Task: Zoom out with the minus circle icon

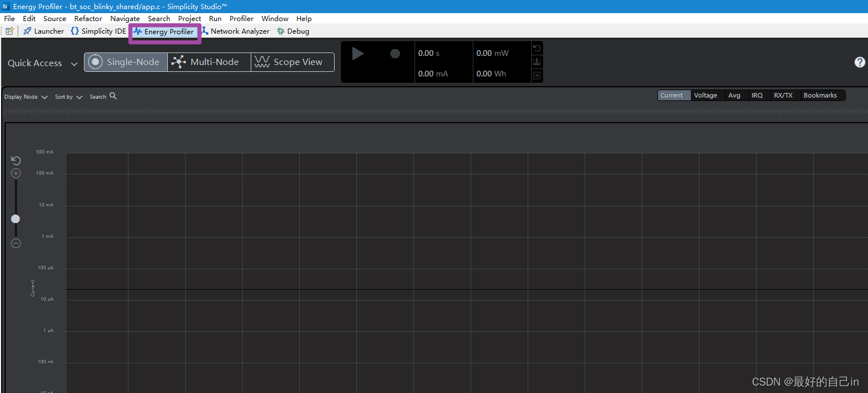Action: pyautogui.click(x=16, y=243)
